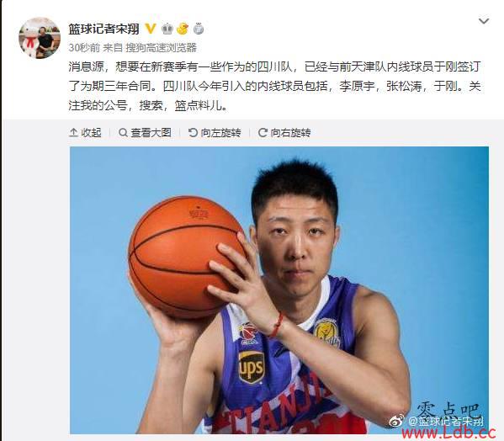Click the magnifier icon beside 查看大图

pos(123,132)
